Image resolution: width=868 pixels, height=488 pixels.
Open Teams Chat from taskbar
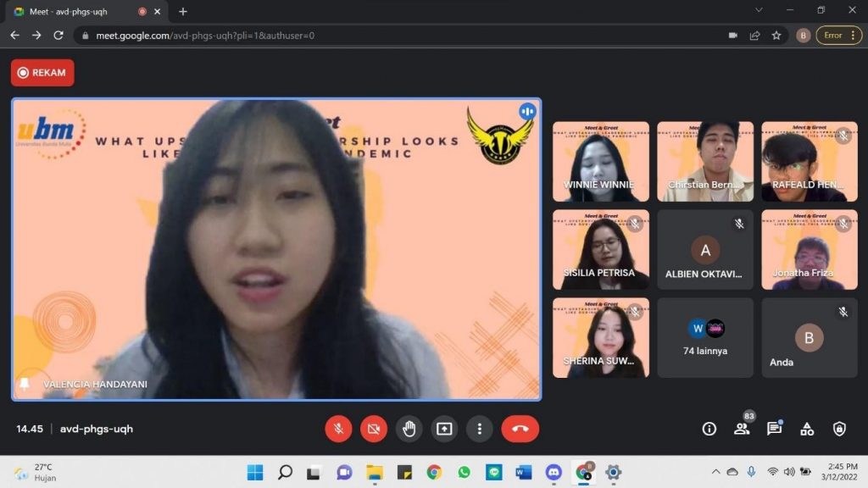[x=344, y=473]
